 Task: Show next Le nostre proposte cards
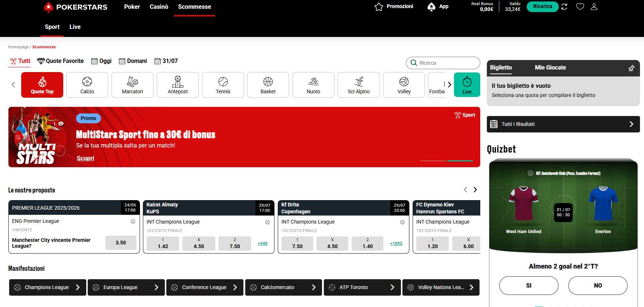[x=475, y=190]
